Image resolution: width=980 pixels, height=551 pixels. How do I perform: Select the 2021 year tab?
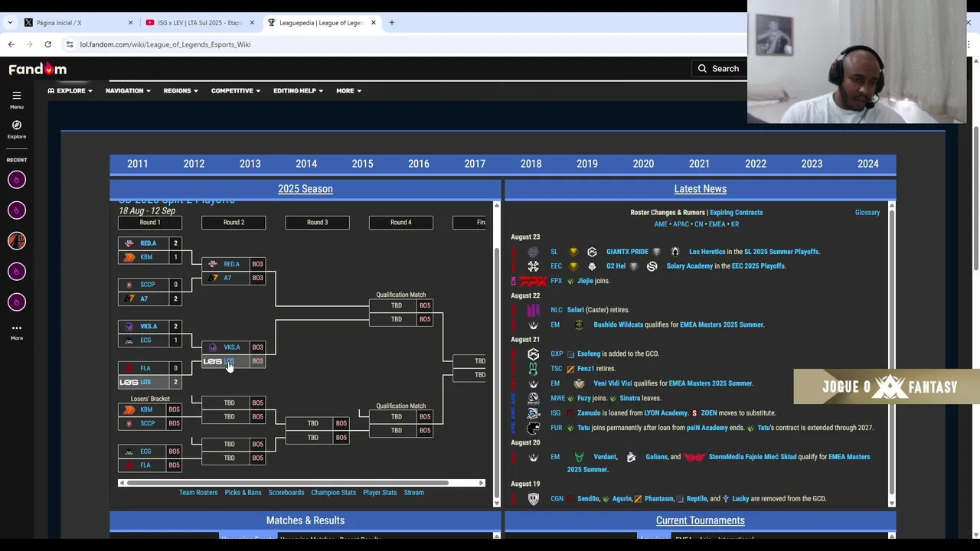click(x=699, y=164)
